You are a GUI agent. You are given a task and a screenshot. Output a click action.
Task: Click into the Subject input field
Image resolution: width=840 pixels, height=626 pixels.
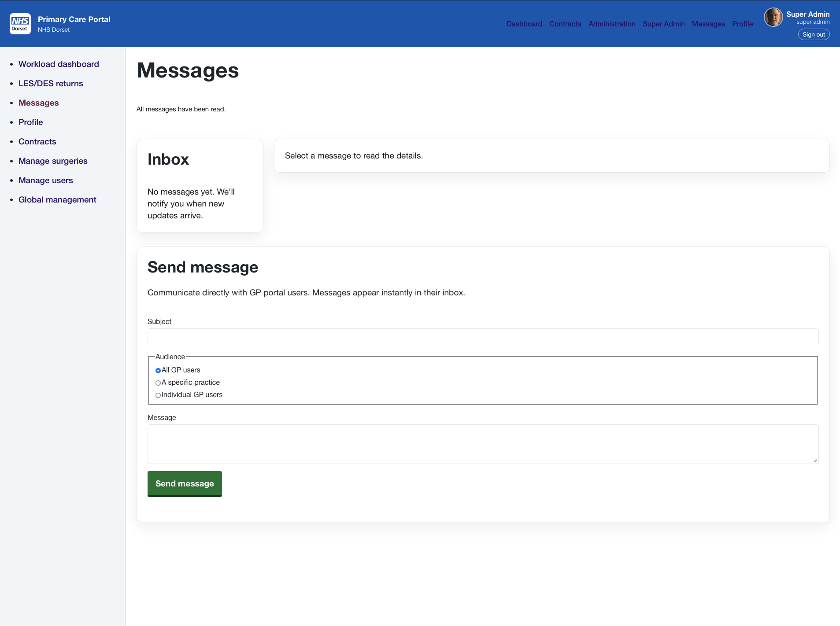coord(482,336)
